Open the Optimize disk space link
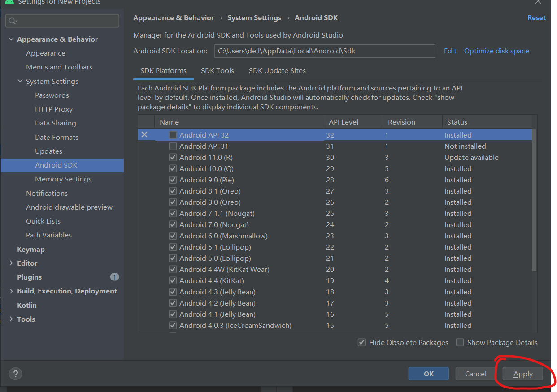 (496, 51)
